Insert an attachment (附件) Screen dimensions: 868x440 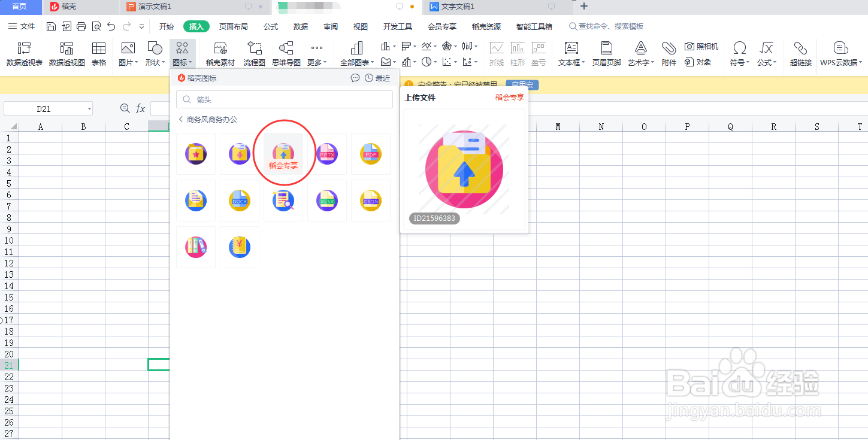[x=669, y=54]
